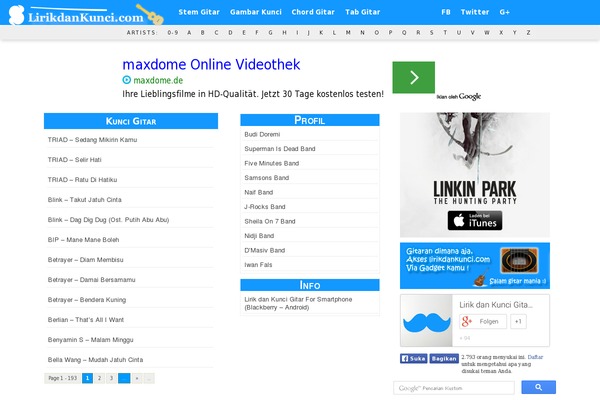Click the current page 1 button
The image size is (600, 400).
(87, 378)
